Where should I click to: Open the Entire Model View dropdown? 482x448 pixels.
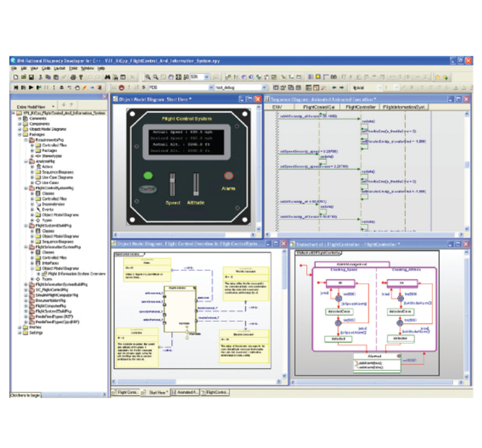[x=53, y=107]
